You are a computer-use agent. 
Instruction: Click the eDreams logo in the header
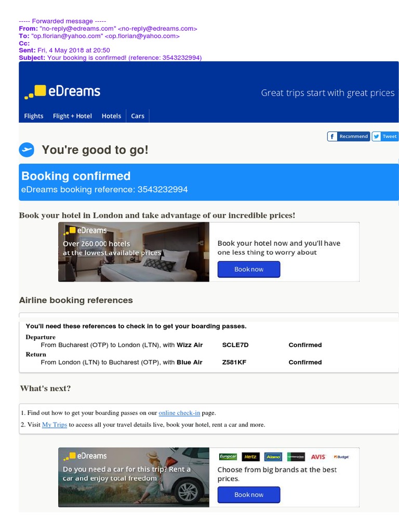tap(62, 91)
